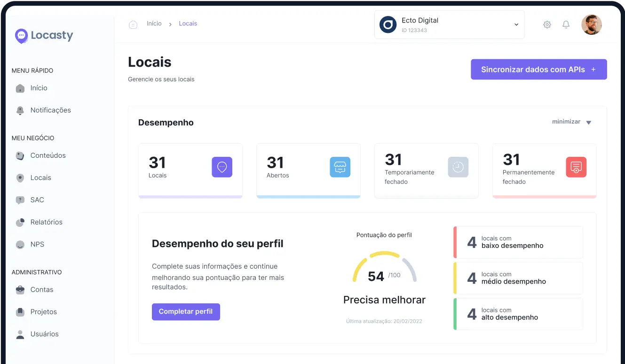Open the baixo desempenho locations card
The image size is (625, 364).
[x=518, y=242]
